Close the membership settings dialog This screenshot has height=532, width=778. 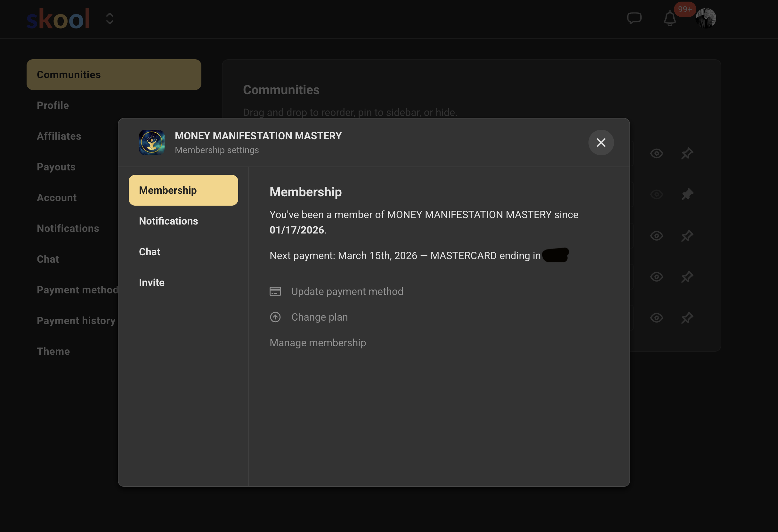601,143
